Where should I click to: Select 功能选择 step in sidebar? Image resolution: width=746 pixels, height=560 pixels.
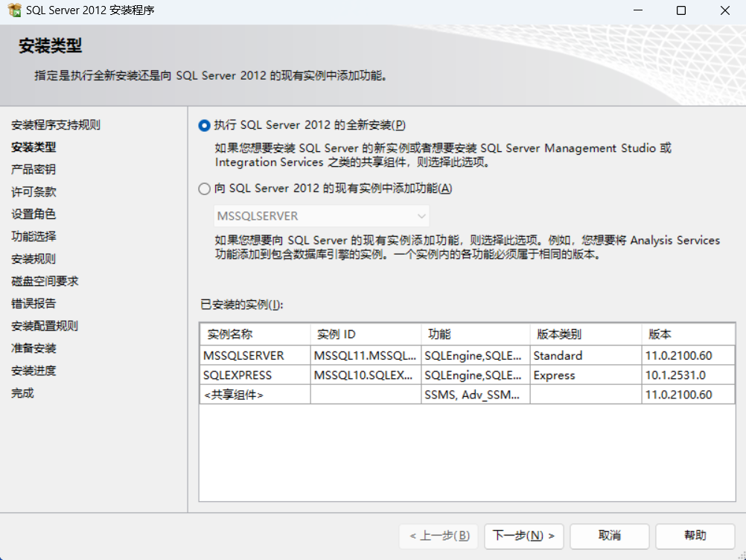(34, 237)
